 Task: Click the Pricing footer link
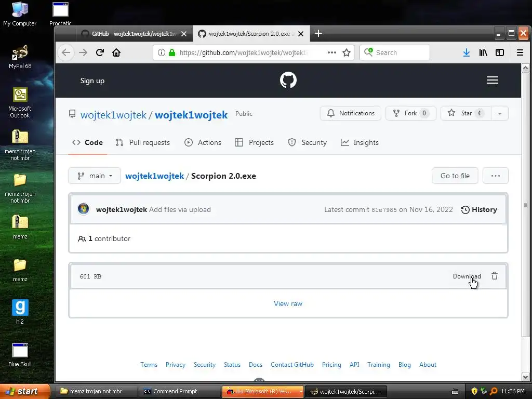pos(331,365)
